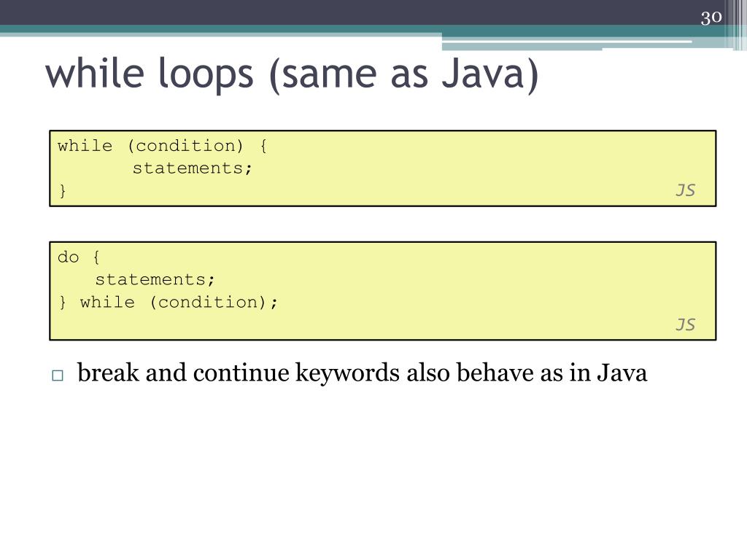Click the '} while (condition);' code line
The width and height of the screenshot is (747, 560).
coord(169,303)
